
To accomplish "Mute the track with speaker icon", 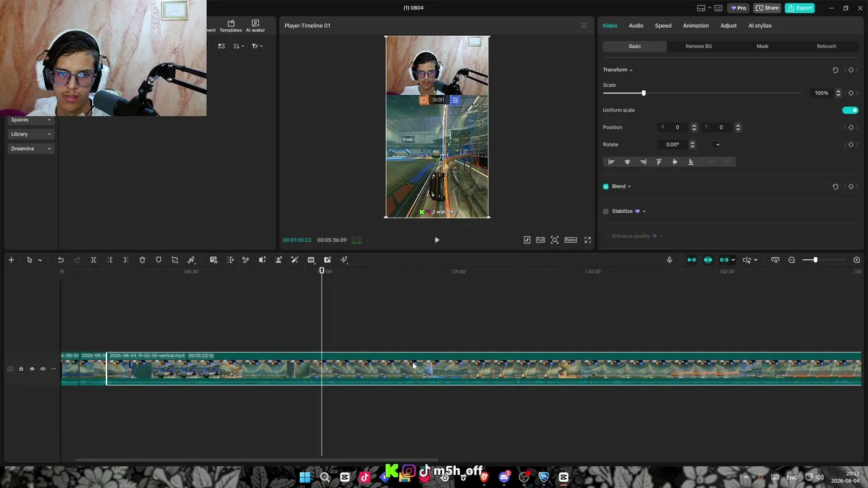I will (43, 369).
